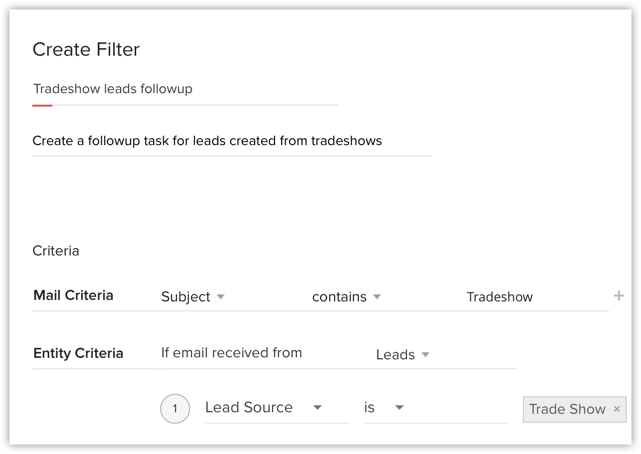Click the Mail Criteria label
641x454 pixels.
point(73,296)
